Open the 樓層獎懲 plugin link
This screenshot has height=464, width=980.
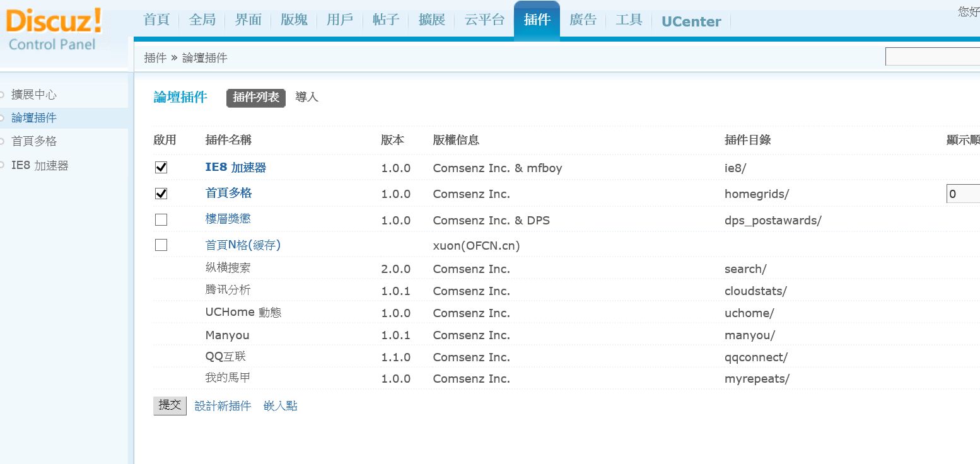(228, 219)
